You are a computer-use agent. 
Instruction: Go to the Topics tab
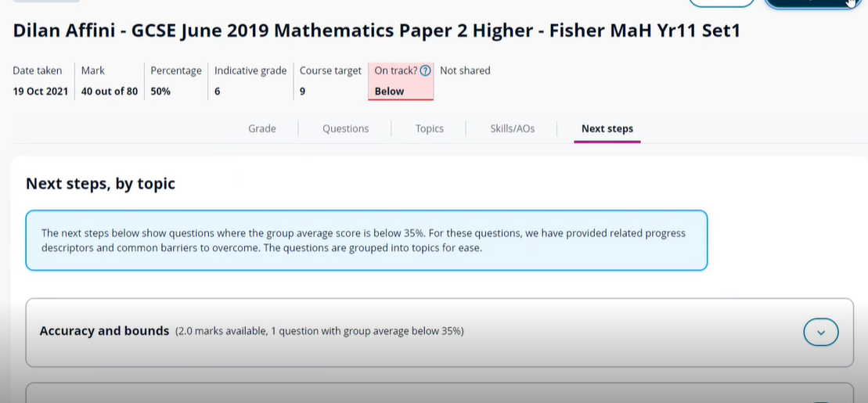(429, 128)
